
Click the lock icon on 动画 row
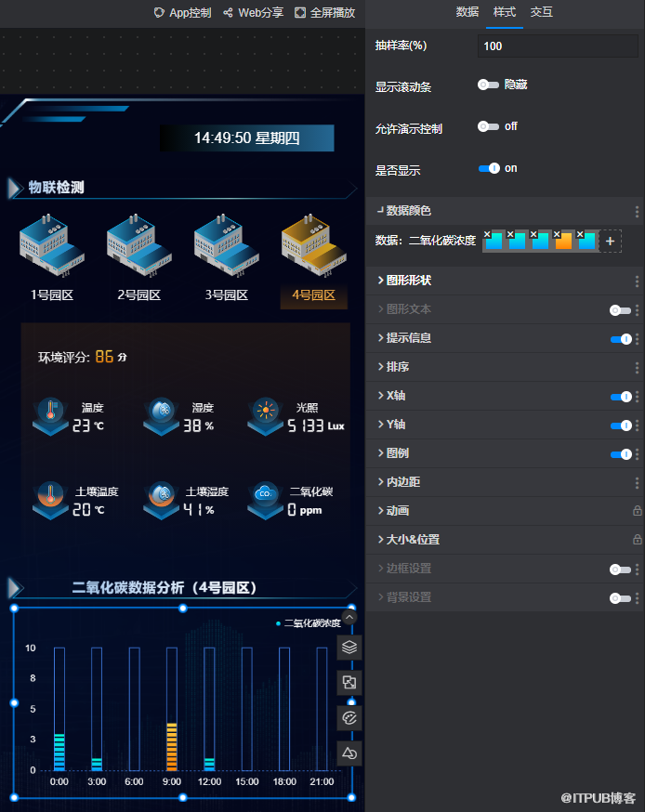coord(638,511)
